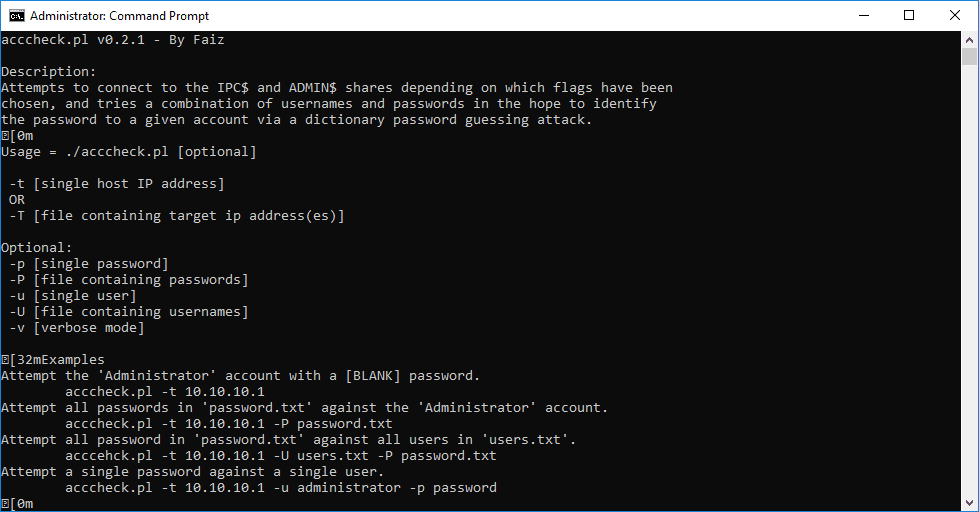
Task: Click the 'Description:' heading text
Action: [x=49, y=72]
